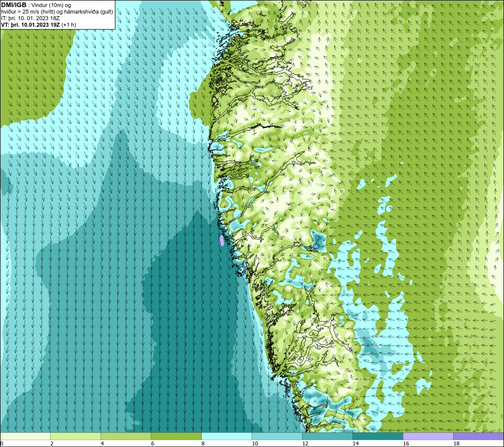Click the scale label '2'
The width and height of the screenshot is (504, 447).
pyautogui.click(x=52, y=444)
